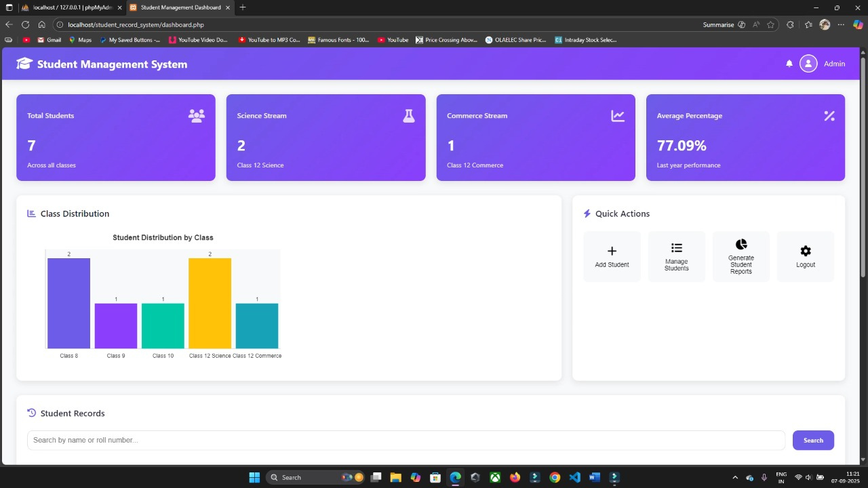Click the Logout gear icon
Image resolution: width=868 pixels, height=488 pixels.
pyautogui.click(x=805, y=250)
